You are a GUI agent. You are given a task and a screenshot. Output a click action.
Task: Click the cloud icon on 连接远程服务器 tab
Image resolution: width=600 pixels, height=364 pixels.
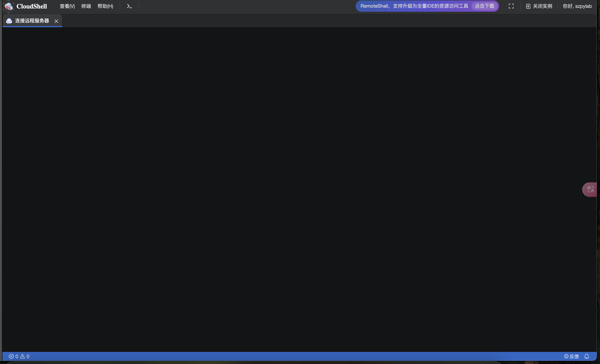point(9,21)
